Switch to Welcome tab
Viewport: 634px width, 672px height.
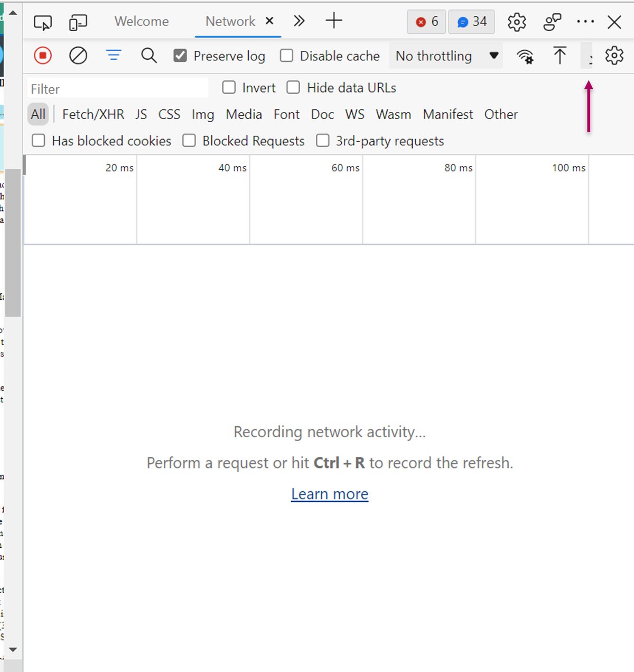tap(142, 21)
